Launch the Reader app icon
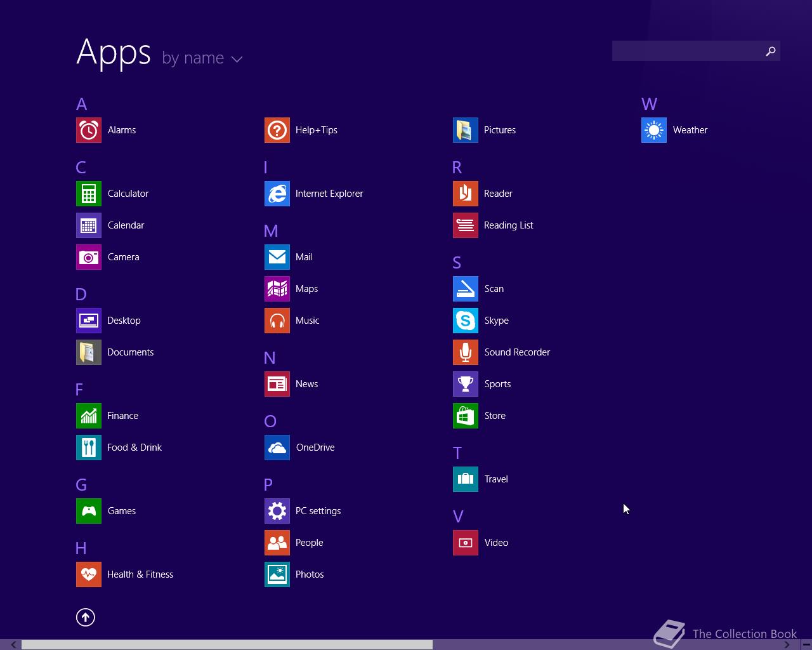812x650 pixels. (466, 194)
